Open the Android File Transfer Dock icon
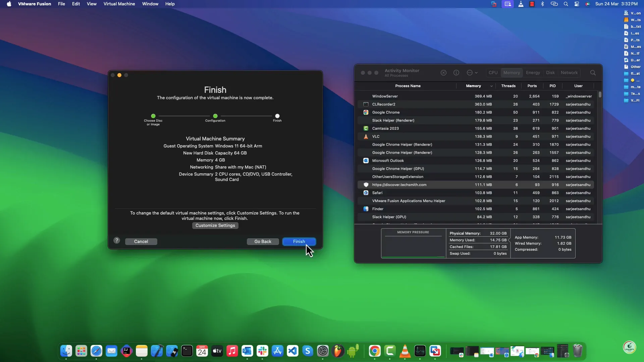 [x=353, y=351]
